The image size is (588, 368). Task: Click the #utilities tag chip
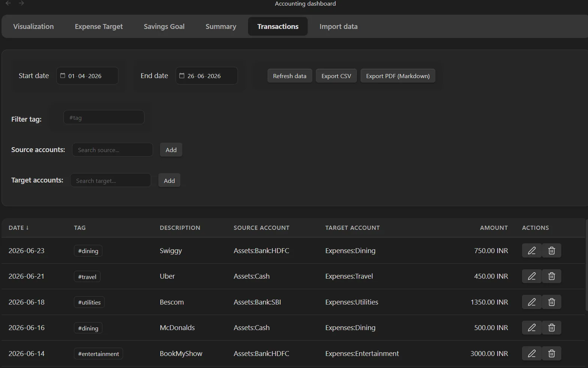pos(89,302)
